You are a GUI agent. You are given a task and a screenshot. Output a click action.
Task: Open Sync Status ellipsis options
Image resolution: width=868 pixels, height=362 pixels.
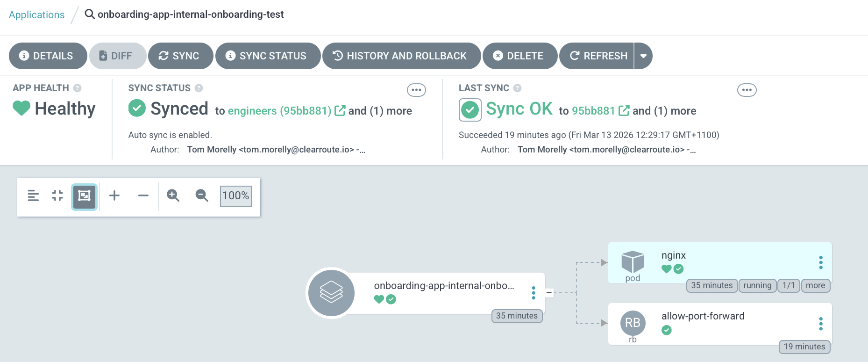[416, 90]
